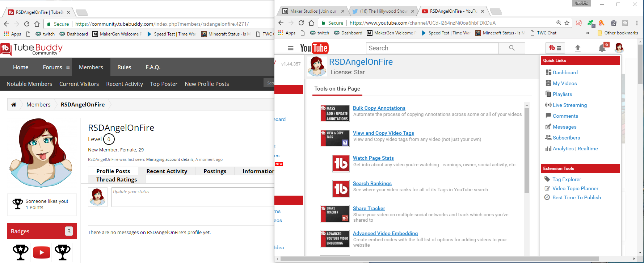Viewport: 644px width, 263px height.
Task: Click the breadcrumb home icon on the forum
Action: click(14, 104)
